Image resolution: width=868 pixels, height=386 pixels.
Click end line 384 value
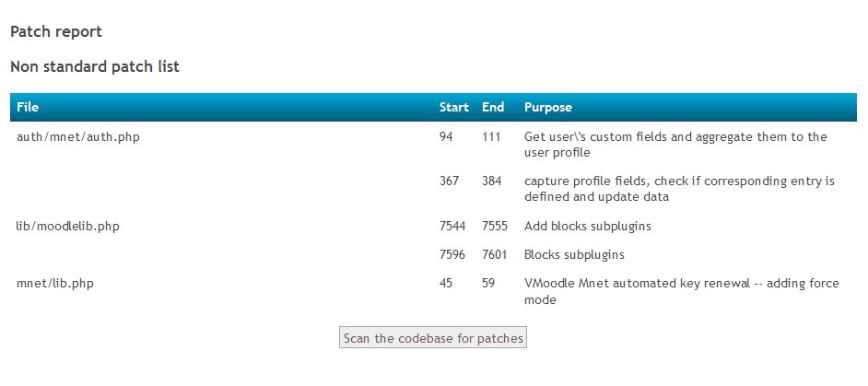(x=491, y=181)
